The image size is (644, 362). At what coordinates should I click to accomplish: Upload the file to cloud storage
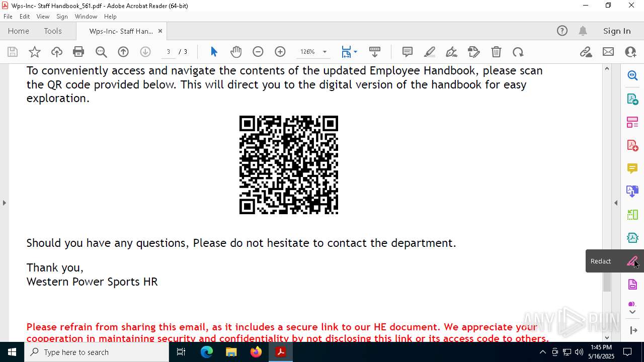pos(57,52)
